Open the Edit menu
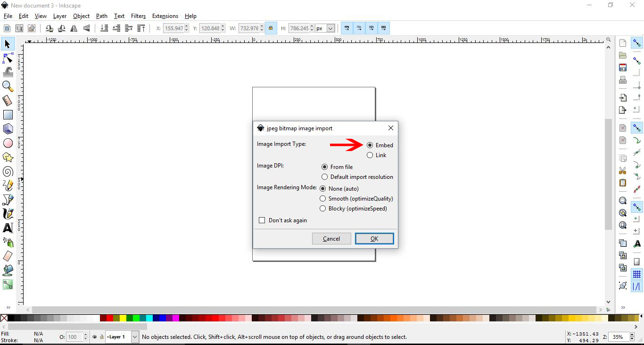644x345 pixels. click(x=24, y=16)
